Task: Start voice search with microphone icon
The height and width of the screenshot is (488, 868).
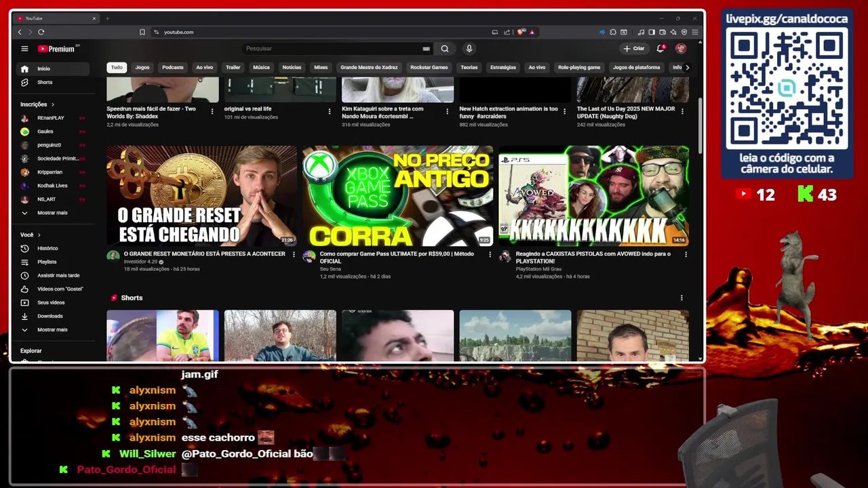Action: (x=469, y=49)
